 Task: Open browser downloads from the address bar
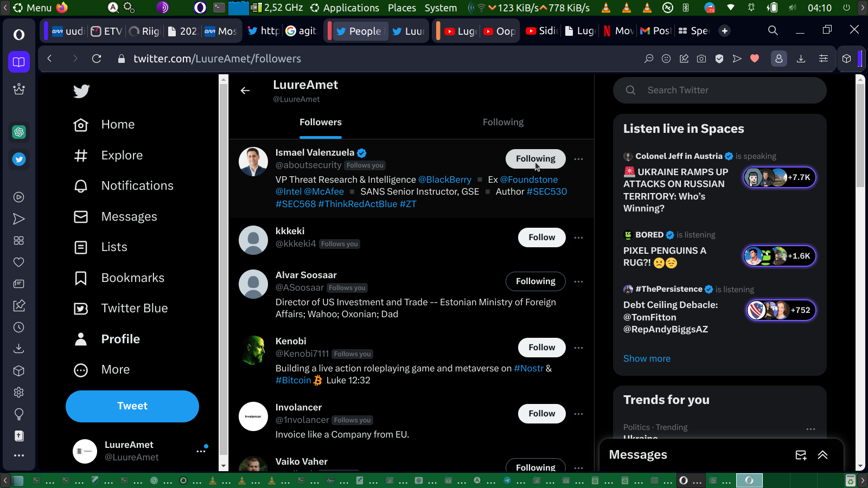click(801, 59)
